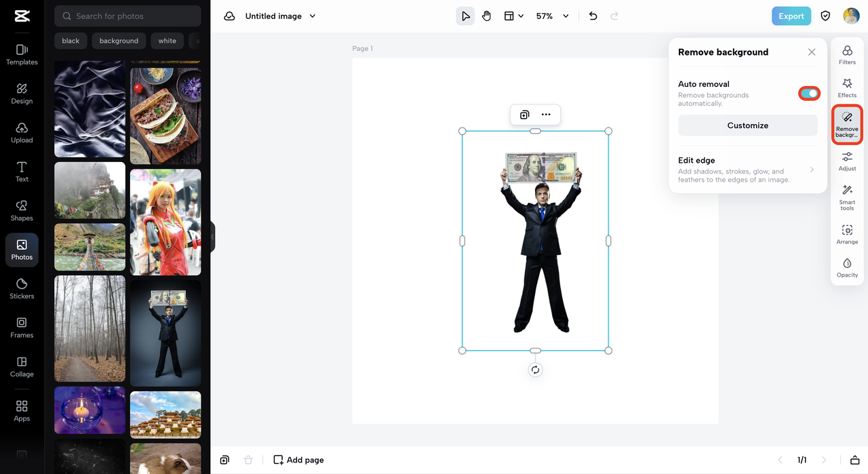Click the Page 1 label

(363, 49)
